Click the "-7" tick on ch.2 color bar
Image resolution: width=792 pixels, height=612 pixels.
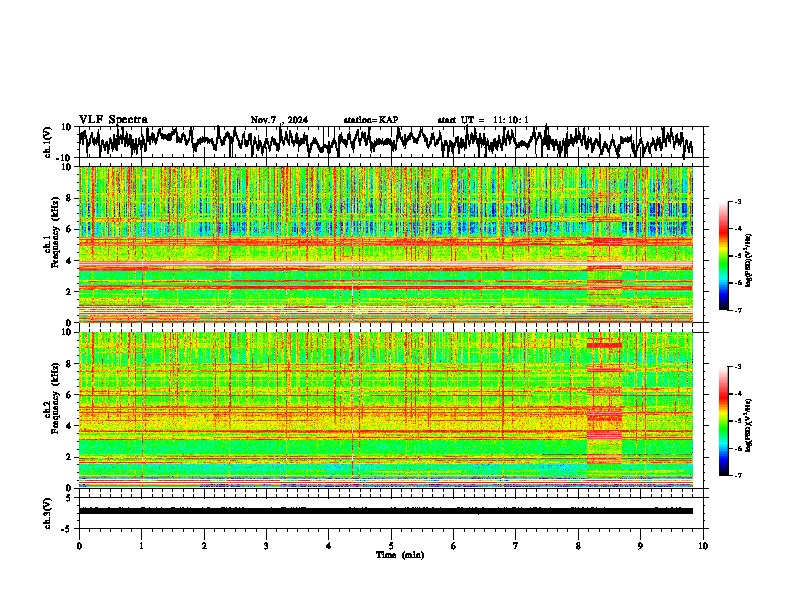tap(738, 475)
